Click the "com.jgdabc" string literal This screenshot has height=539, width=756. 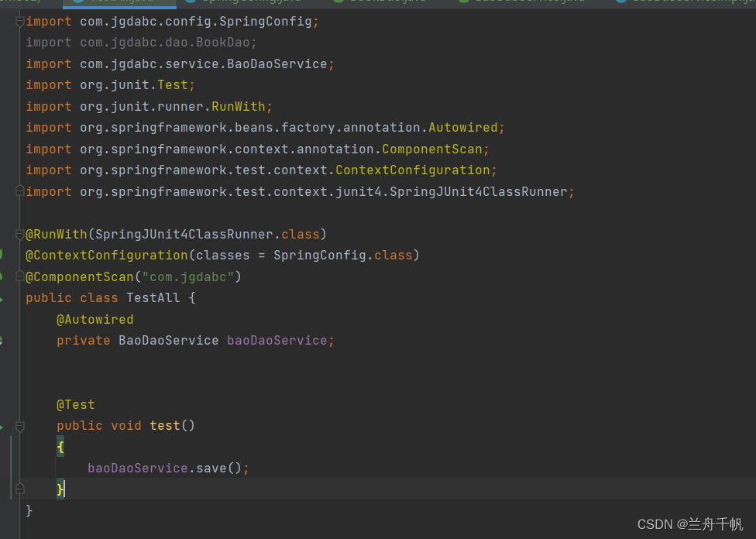[x=188, y=276]
